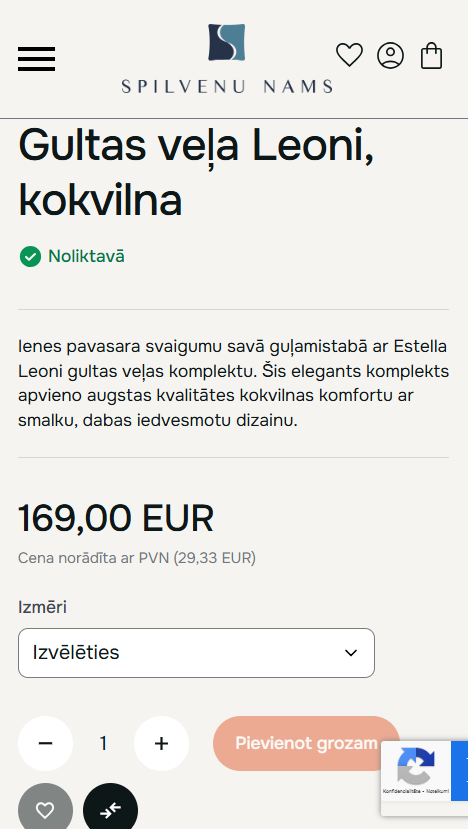Screen dimensions: 468x829
Task: Increase quantity with the plus button
Action: [161, 743]
